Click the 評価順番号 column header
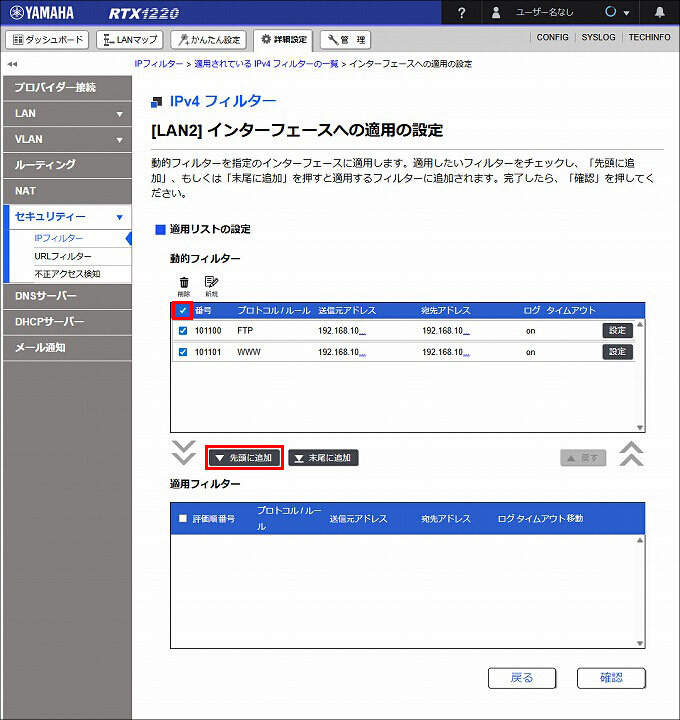 click(214, 519)
